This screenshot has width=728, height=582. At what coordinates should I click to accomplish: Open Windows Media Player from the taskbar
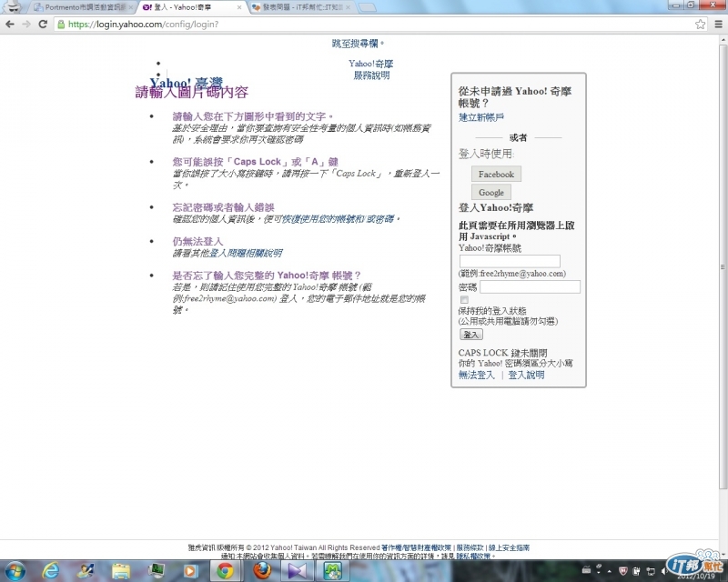click(x=190, y=571)
